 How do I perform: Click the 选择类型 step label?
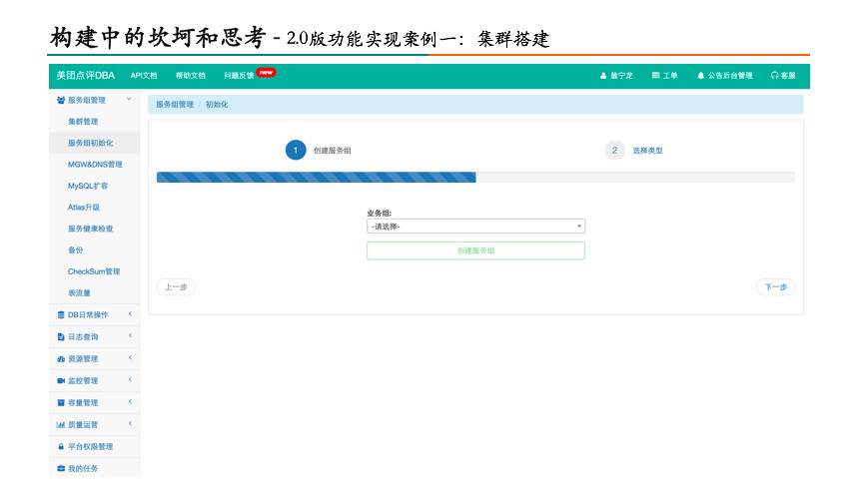pyautogui.click(x=647, y=151)
